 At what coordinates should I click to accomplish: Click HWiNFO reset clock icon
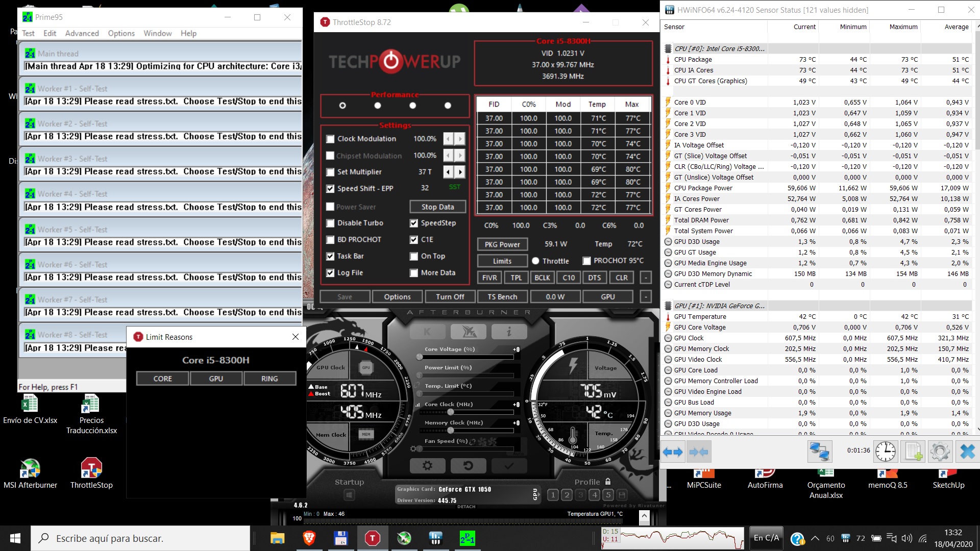[885, 452]
